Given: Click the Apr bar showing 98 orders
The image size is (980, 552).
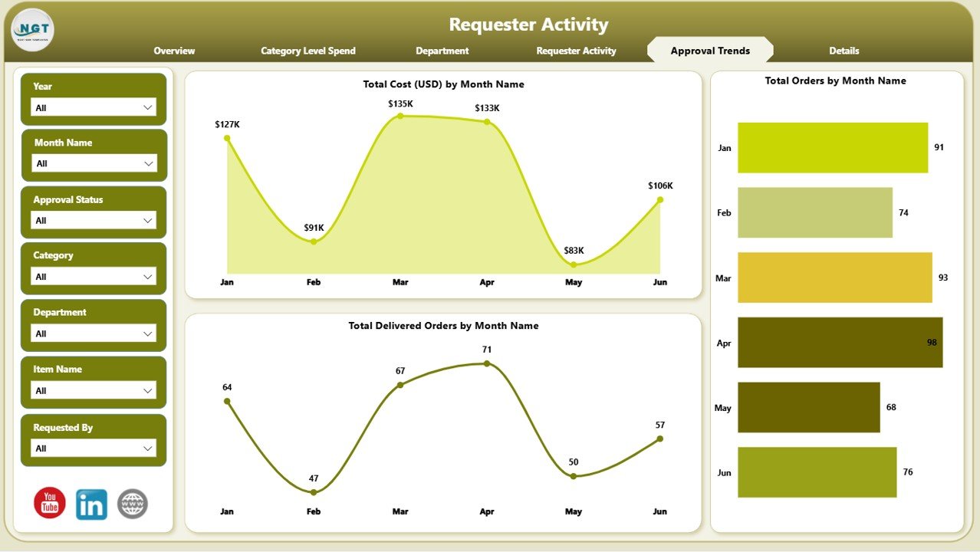Looking at the screenshot, I should (840, 343).
